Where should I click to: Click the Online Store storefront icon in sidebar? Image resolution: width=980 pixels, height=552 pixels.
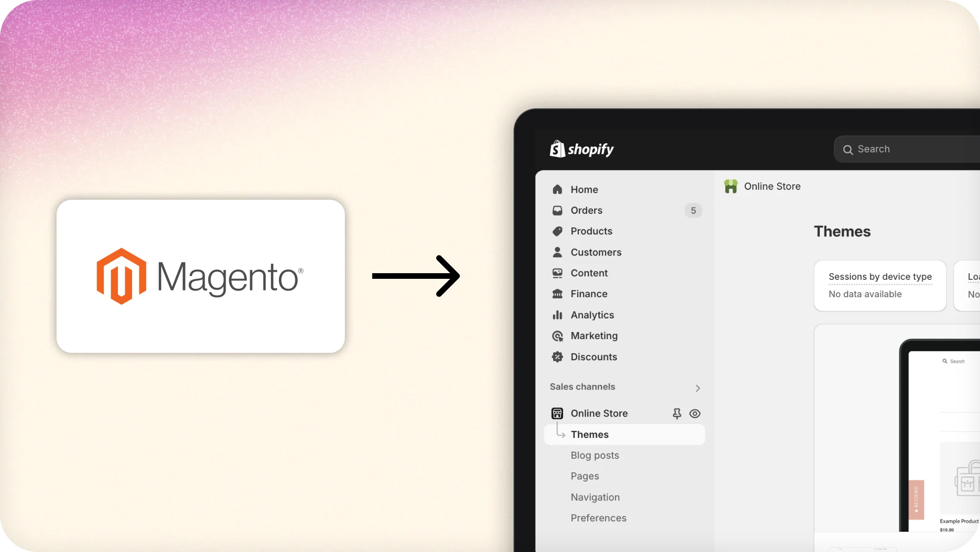pyautogui.click(x=557, y=414)
